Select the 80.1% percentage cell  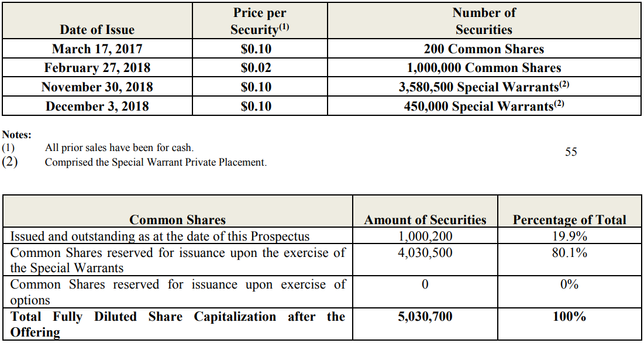569,253
